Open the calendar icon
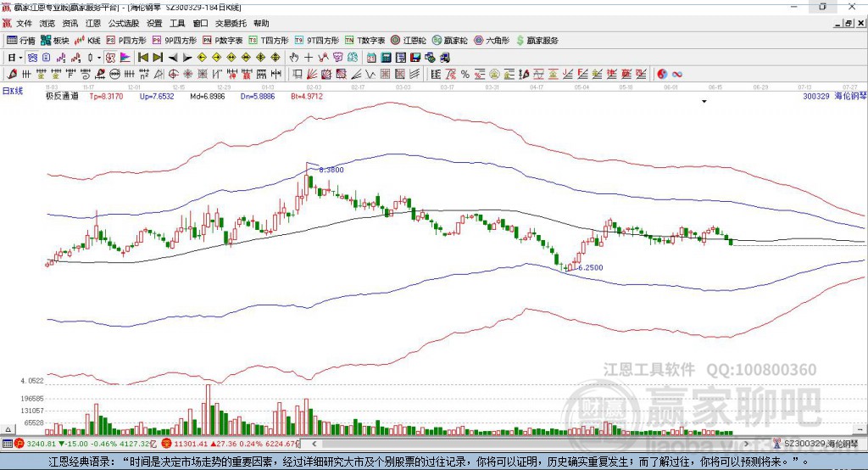This screenshot has width=868, height=470. 371,58
